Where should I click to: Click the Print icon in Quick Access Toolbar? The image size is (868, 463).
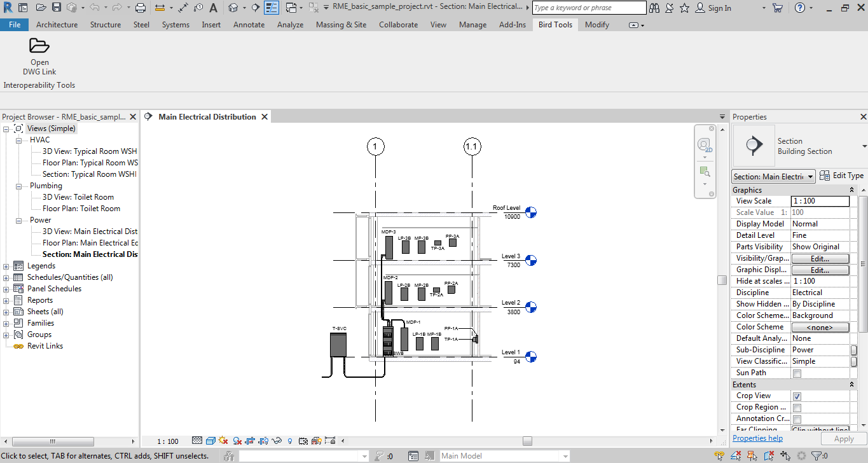[x=141, y=9]
